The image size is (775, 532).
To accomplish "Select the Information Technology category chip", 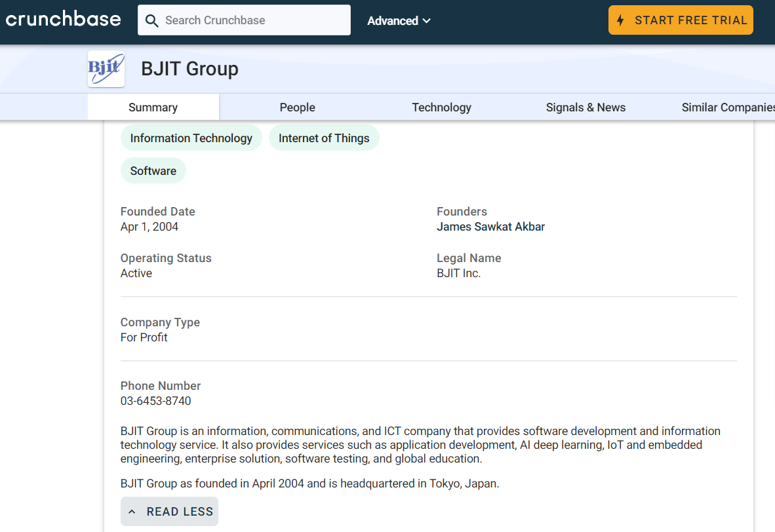I will 191,138.
